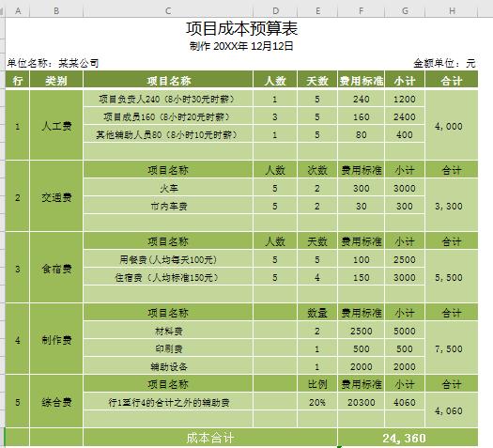Select column header C
The image size is (493, 448).
coord(168,11)
